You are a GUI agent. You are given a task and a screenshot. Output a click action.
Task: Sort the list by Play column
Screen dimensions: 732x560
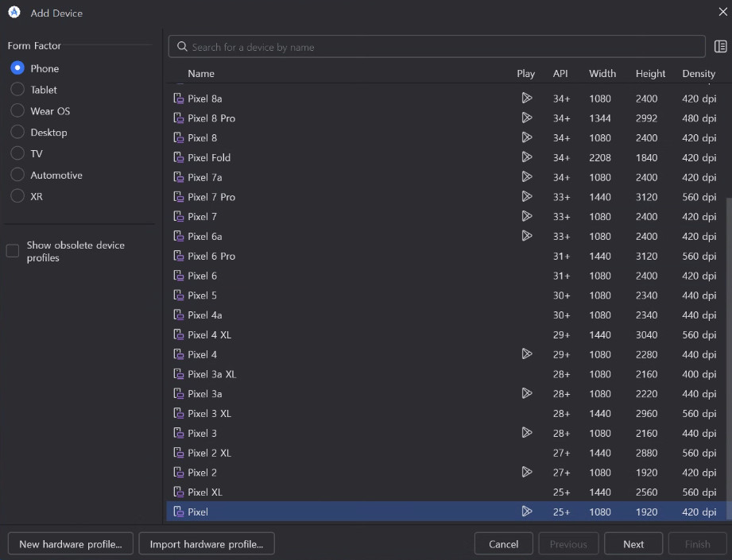[x=525, y=73]
